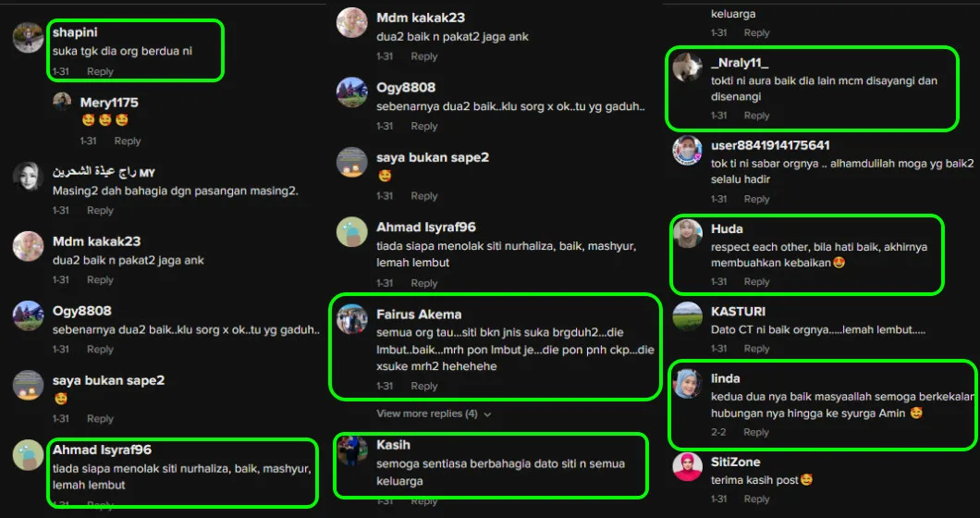Reply to Fairus Akema's comment
This screenshot has height=518, width=980.
click(x=423, y=386)
